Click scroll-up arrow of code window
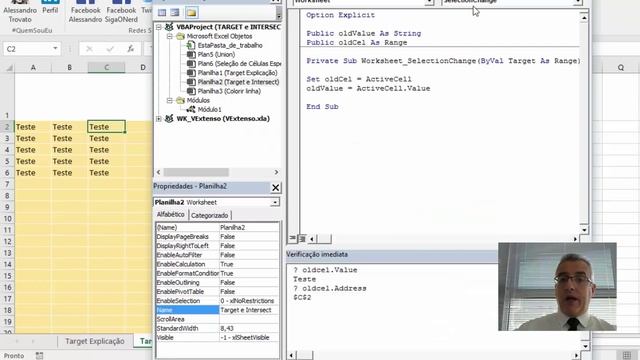 pyautogui.click(x=584, y=18)
